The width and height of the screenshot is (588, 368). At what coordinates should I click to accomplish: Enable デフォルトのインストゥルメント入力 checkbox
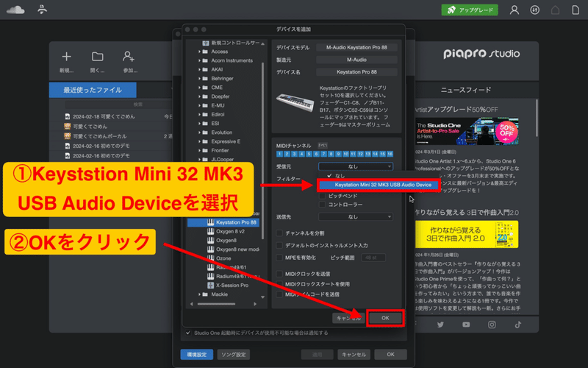[x=279, y=245]
